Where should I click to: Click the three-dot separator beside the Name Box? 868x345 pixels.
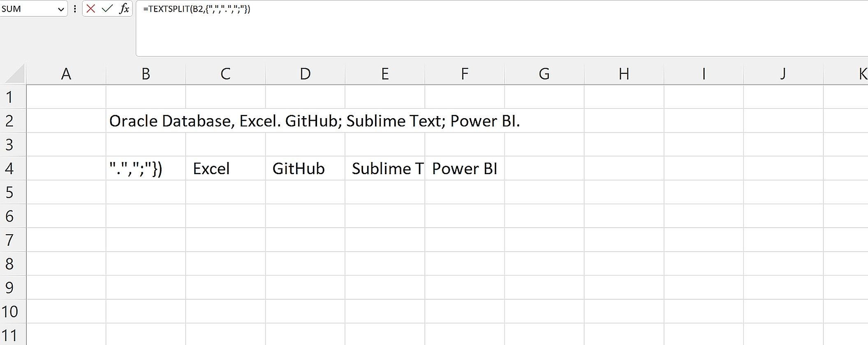point(74,9)
